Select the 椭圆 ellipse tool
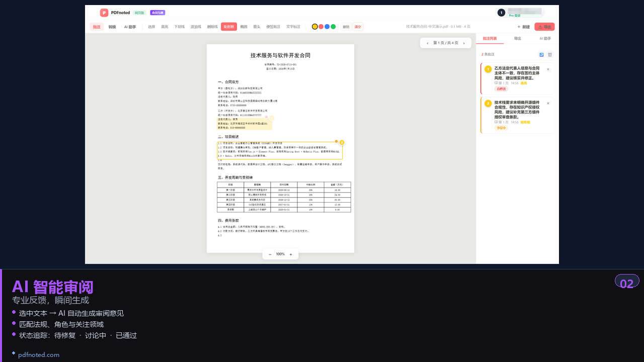The image size is (644, 362). coord(244,27)
